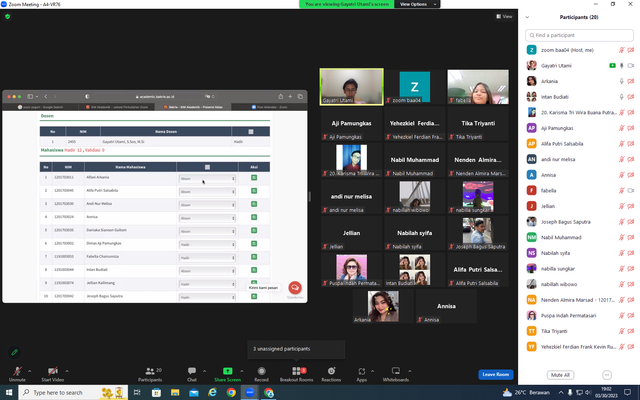Expand Whiteboards options arrow

tap(409, 371)
